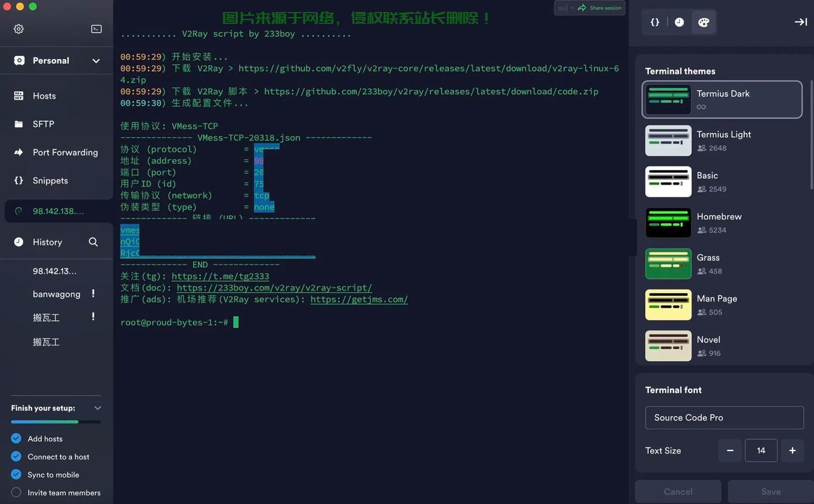Image resolution: width=814 pixels, height=504 pixels.
Task: Select the Novel terminal theme
Action: (722, 345)
